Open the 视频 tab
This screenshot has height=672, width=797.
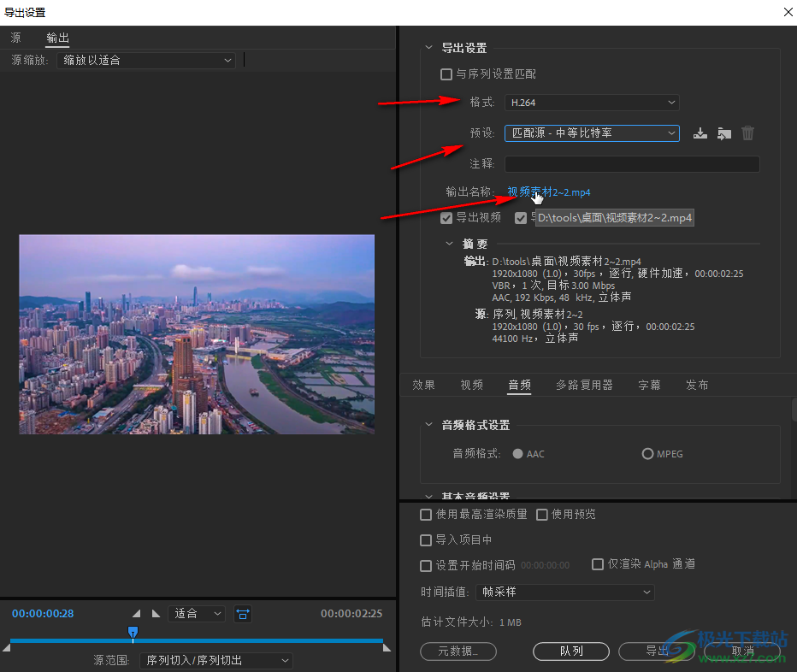coord(472,386)
